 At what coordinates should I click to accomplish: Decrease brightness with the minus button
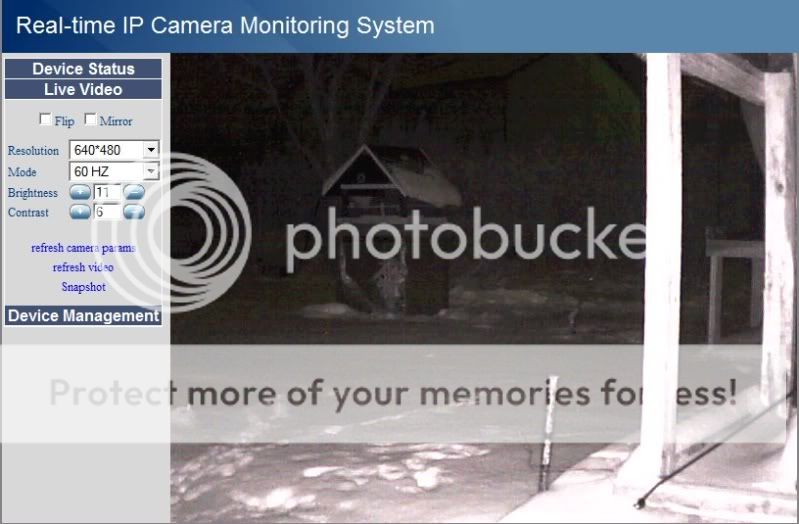(x=134, y=192)
